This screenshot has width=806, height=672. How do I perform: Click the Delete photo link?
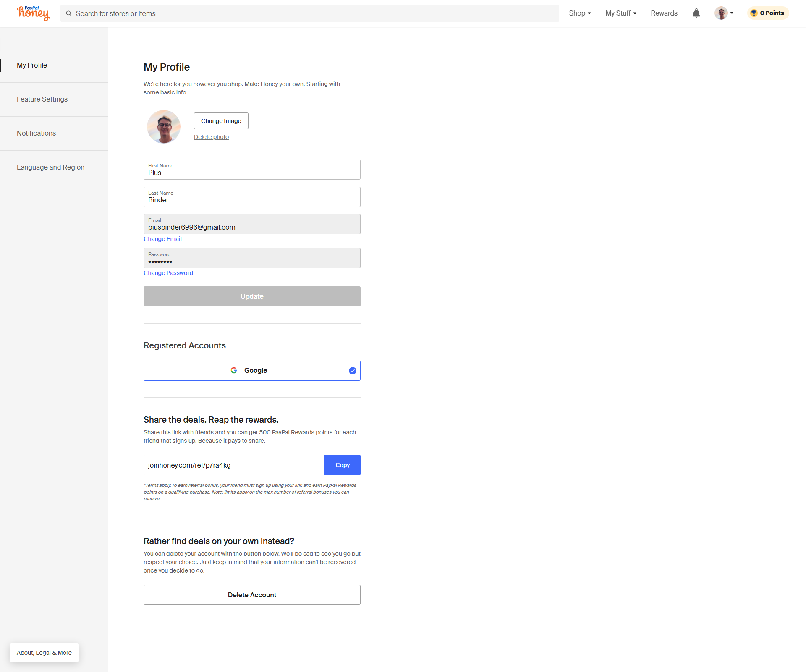click(x=211, y=137)
